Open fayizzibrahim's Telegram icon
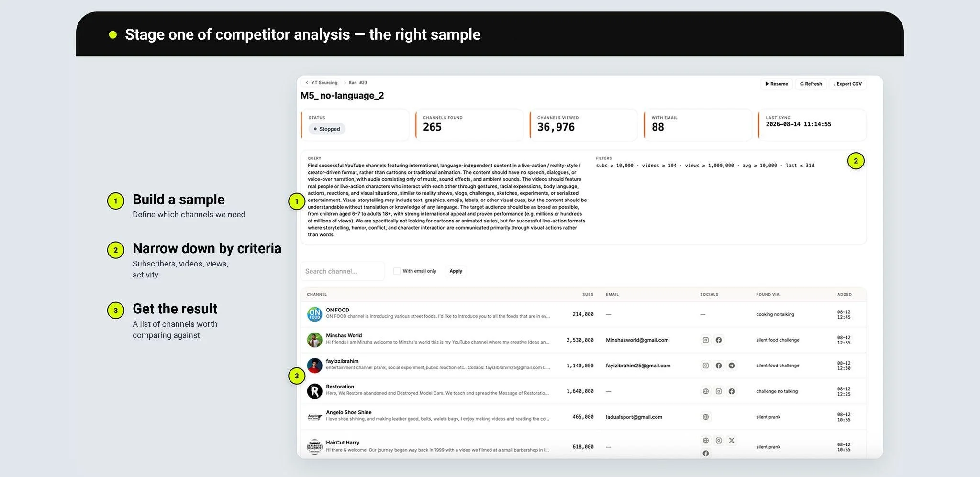 (x=731, y=366)
